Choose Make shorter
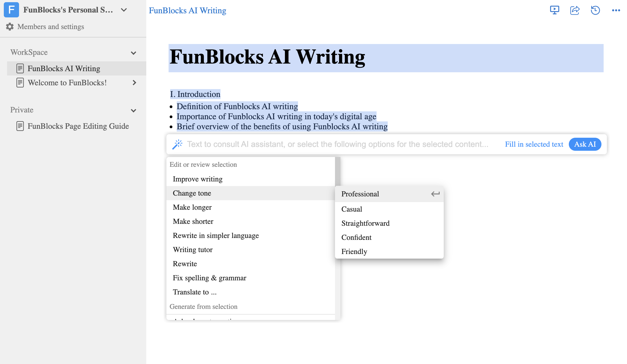This screenshot has height=364, width=627. click(251, 221)
